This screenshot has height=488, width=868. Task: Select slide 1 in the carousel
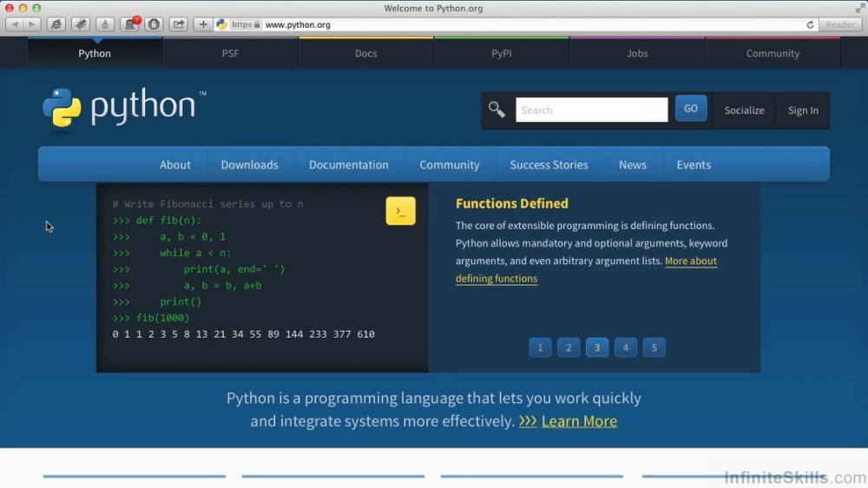tap(540, 348)
